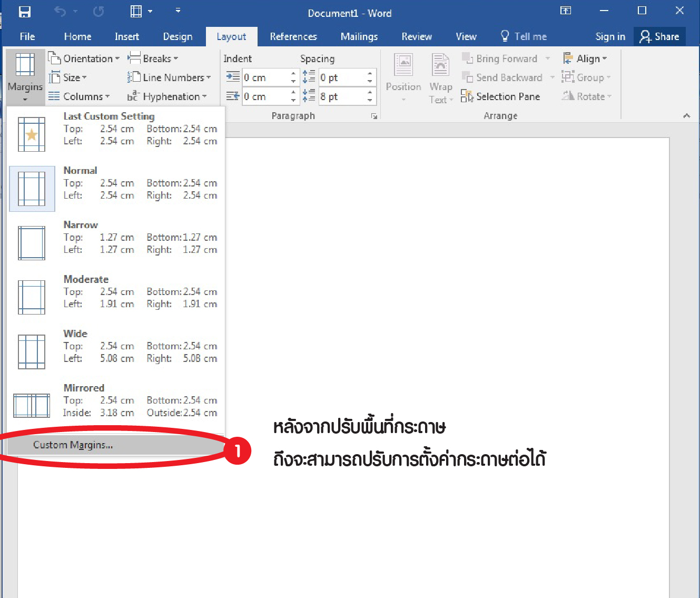Open the Selection Pane
Viewport: 700px width, 598px height.
[x=500, y=96]
